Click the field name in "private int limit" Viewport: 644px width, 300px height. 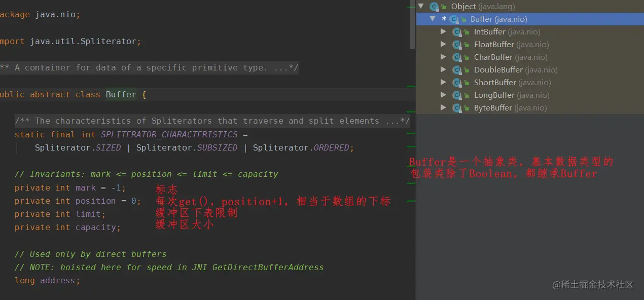(88, 214)
